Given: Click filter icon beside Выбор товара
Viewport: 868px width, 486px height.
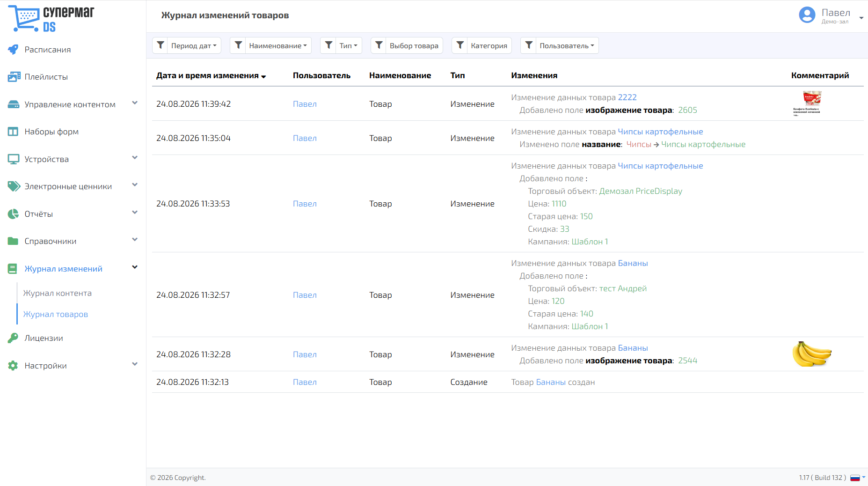Looking at the screenshot, I should 379,45.
